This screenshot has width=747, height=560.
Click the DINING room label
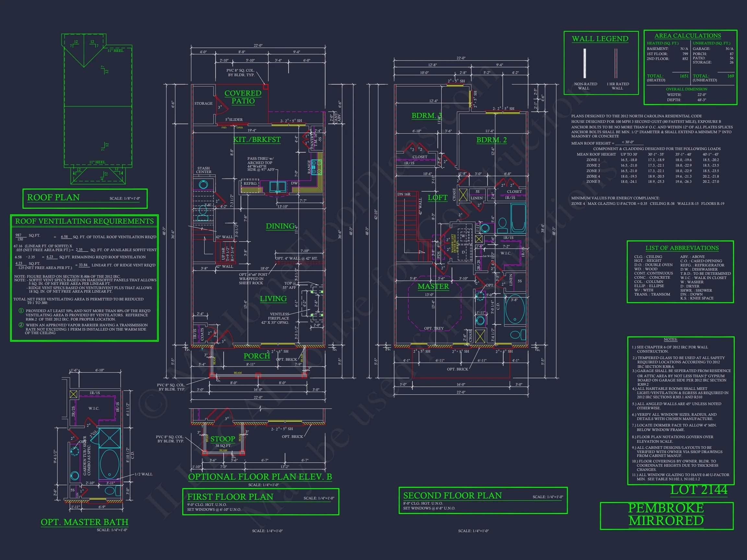280,226
